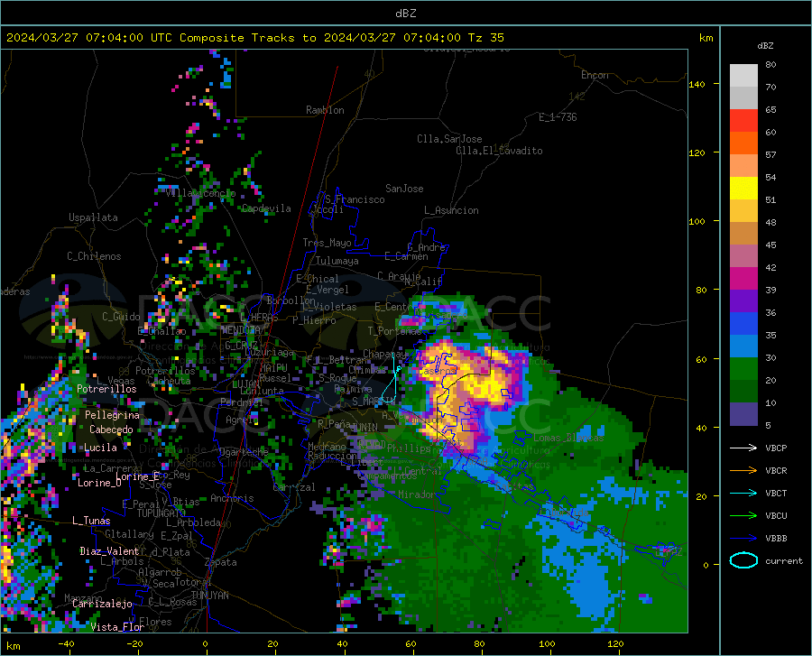Click the orange VBCR arrow legend icon
The width and height of the screenshot is (812, 656).
tap(743, 471)
